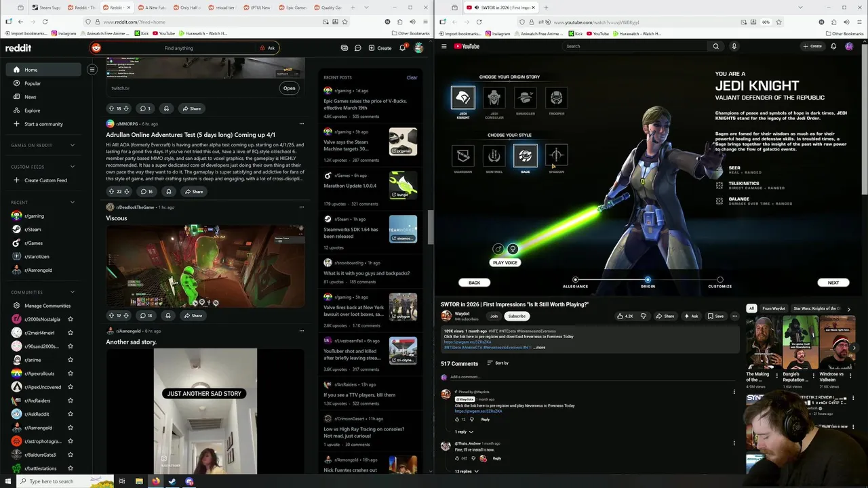
Task: Collapse Reddit sidebar with hamburger circle button
Action: pos(92,69)
